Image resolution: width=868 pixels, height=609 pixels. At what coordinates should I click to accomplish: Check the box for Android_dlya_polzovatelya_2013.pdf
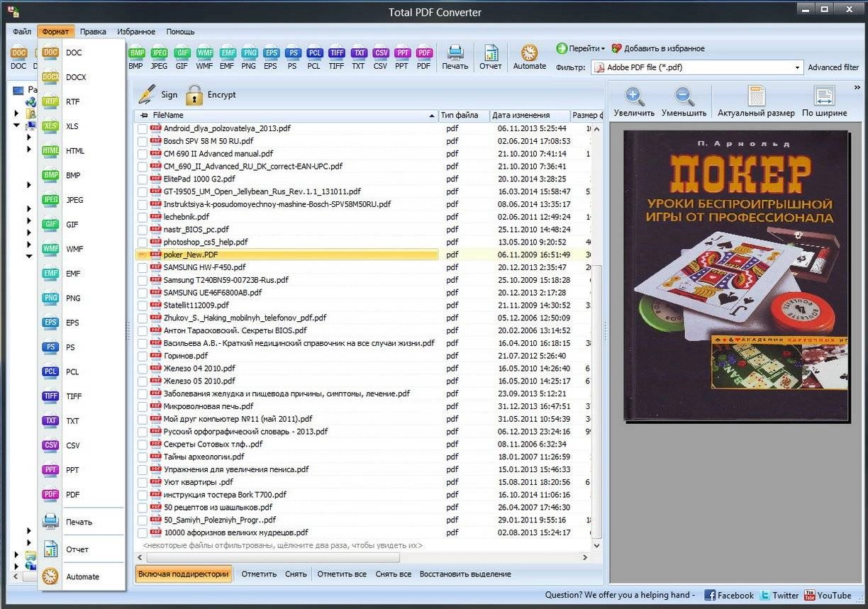click(x=143, y=129)
